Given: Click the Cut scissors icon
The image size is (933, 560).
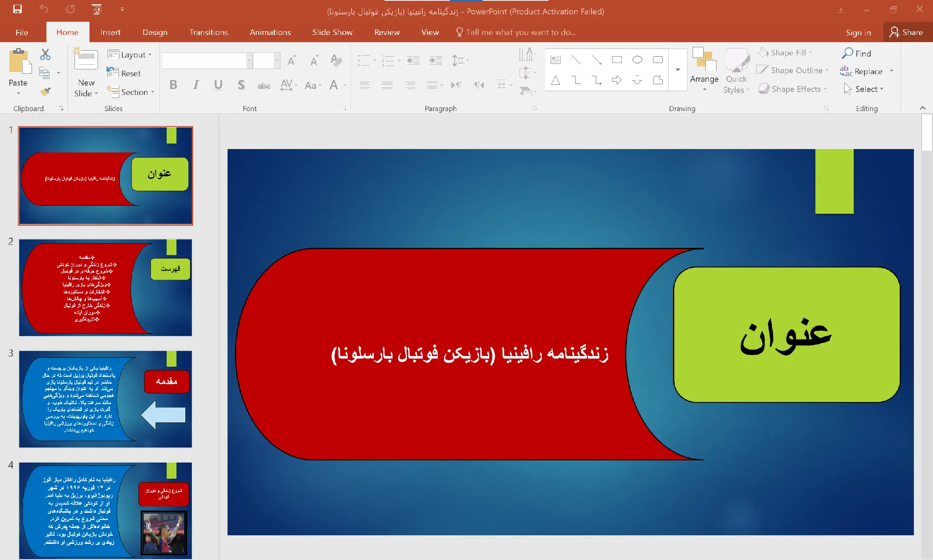Looking at the screenshot, I should click(45, 55).
